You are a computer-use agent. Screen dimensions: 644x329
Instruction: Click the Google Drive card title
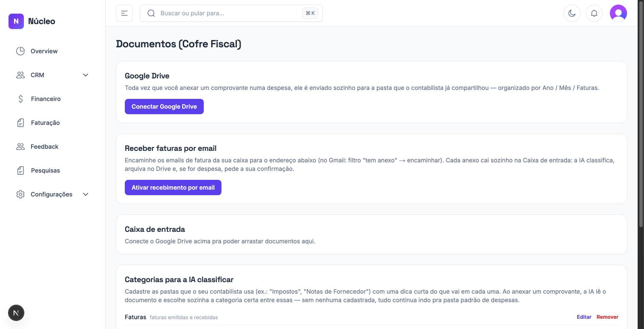tap(147, 76)
